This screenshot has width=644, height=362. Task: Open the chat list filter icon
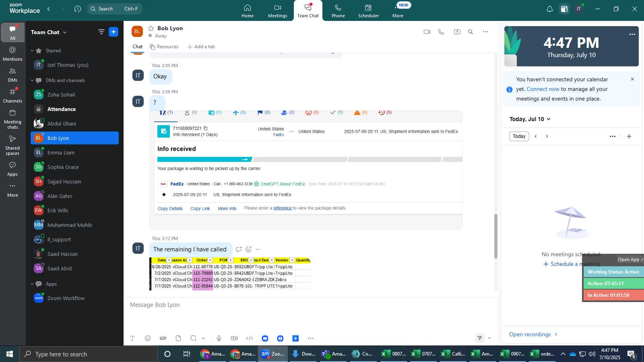101,32
